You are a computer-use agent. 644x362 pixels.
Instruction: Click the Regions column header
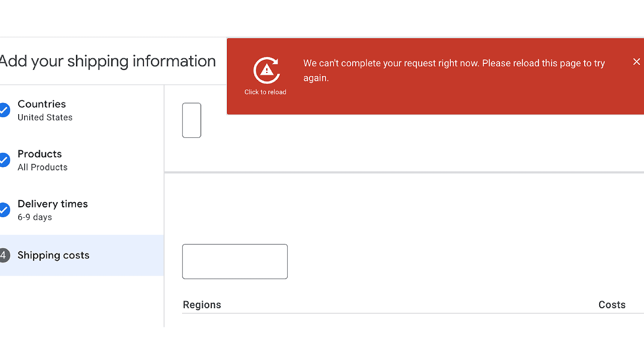tap(202, 305)
